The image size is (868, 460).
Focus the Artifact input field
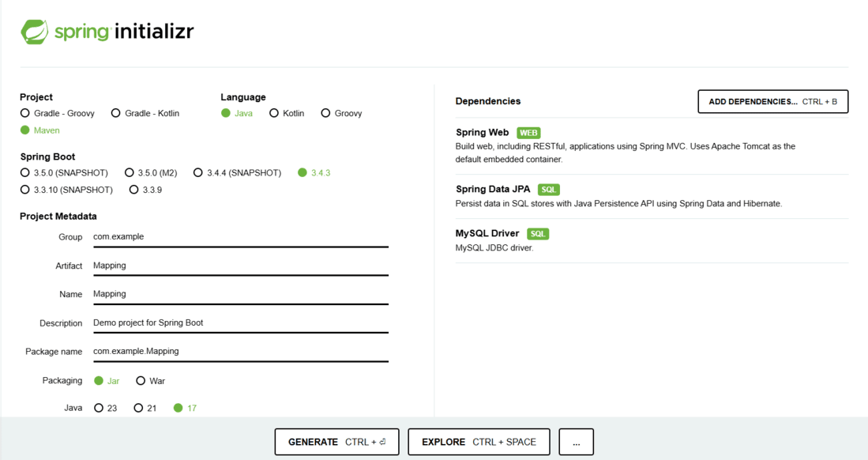pos(241,266)
